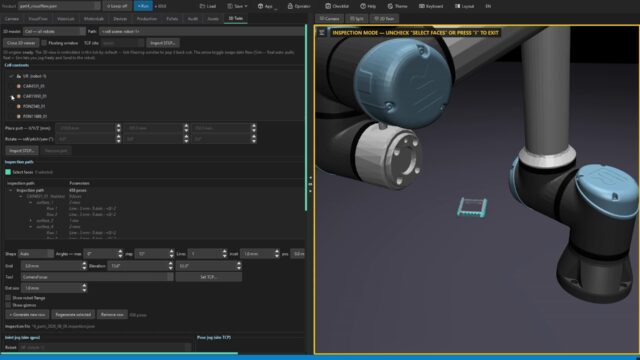This screenshot has height=360, width=640.
Task: Click the Path text field
Action: [x=202, y=31]
